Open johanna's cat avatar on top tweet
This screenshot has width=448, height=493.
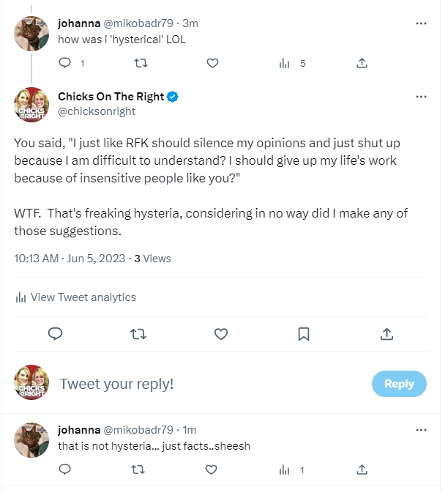(32, 33)
